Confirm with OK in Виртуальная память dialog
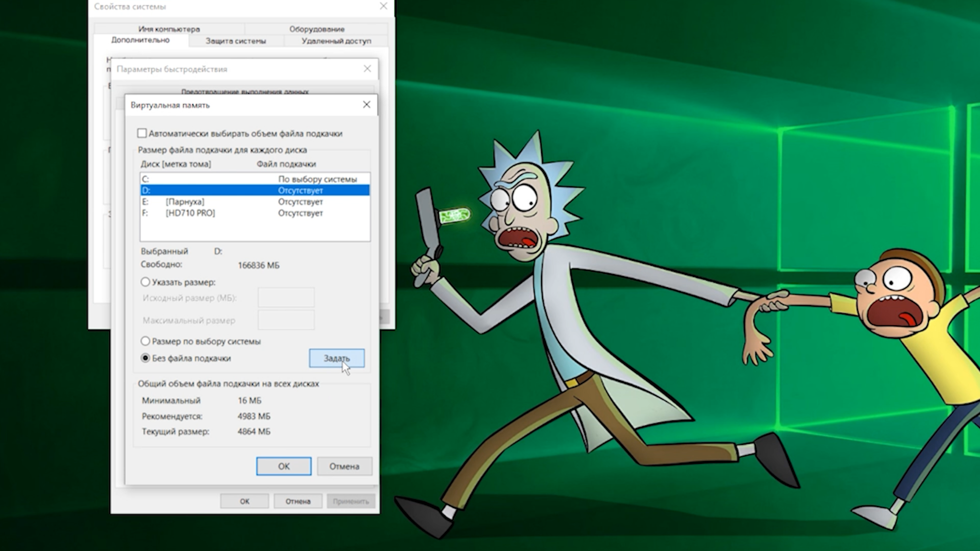Image resolution: width=980 pixels, height=551 pixels. point(284,466)
